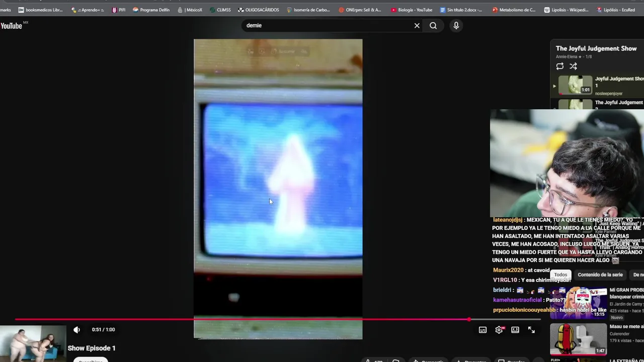Toggle the playlist loop button

(560, 66)
